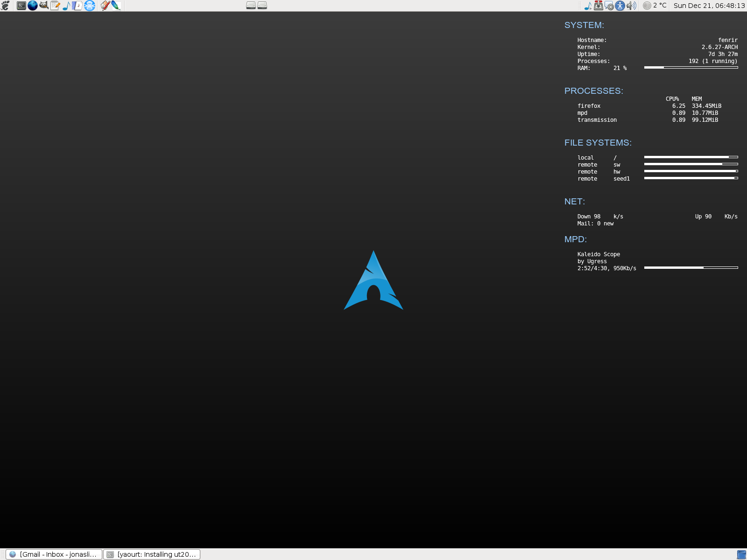Open the notepad text editor launcher

[55, 6]
